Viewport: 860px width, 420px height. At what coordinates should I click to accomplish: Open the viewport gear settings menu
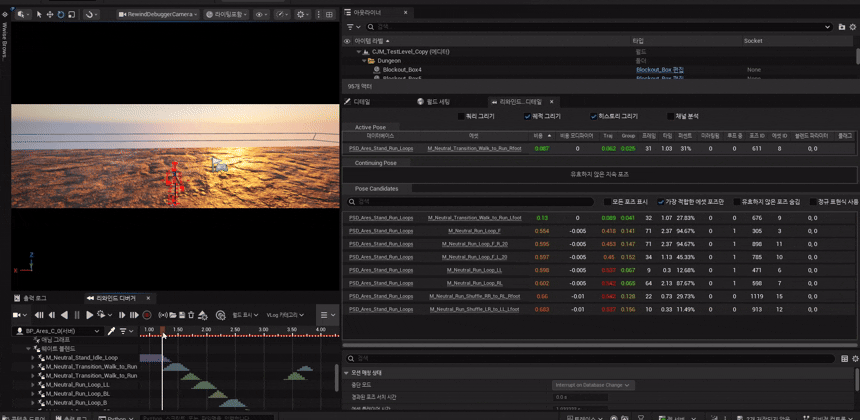303,15
